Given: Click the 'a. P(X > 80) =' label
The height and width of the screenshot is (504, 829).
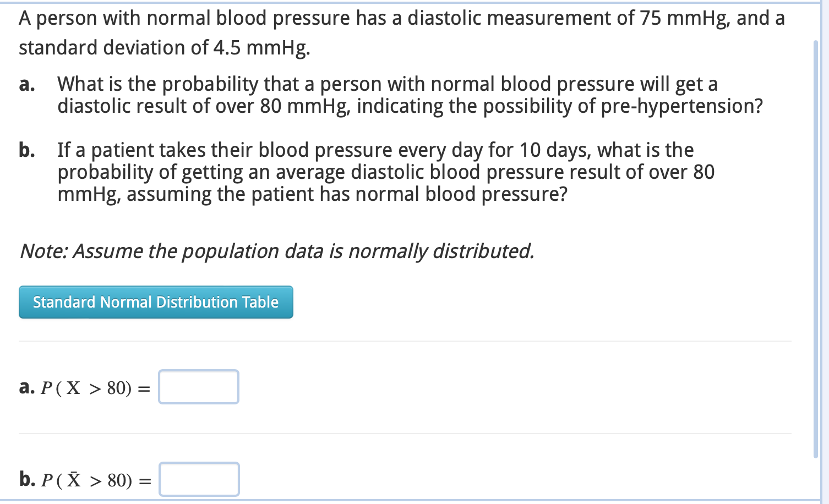Looking at the screenshot, I should tap(85, 387).
